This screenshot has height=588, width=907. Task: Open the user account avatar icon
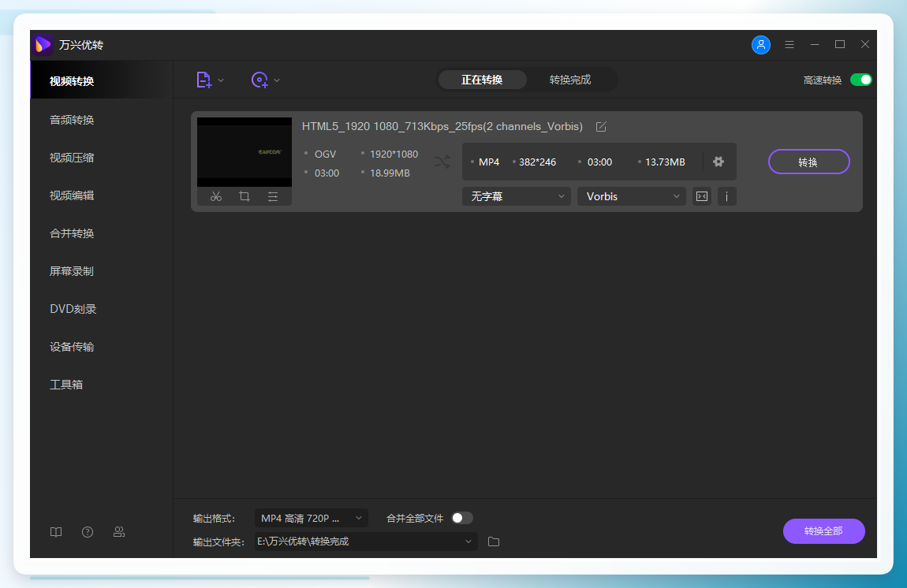(760, 44)
